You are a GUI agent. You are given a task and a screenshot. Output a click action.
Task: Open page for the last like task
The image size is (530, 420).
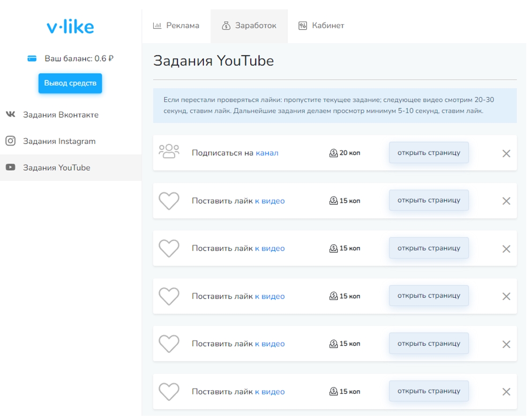coord(429,391)
